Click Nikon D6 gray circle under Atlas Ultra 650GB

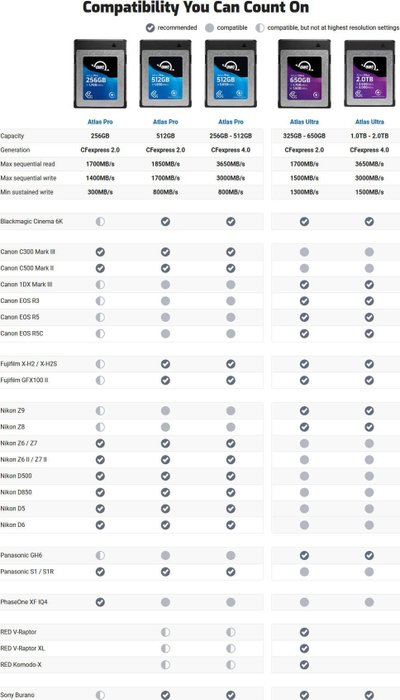pos(304,525)
